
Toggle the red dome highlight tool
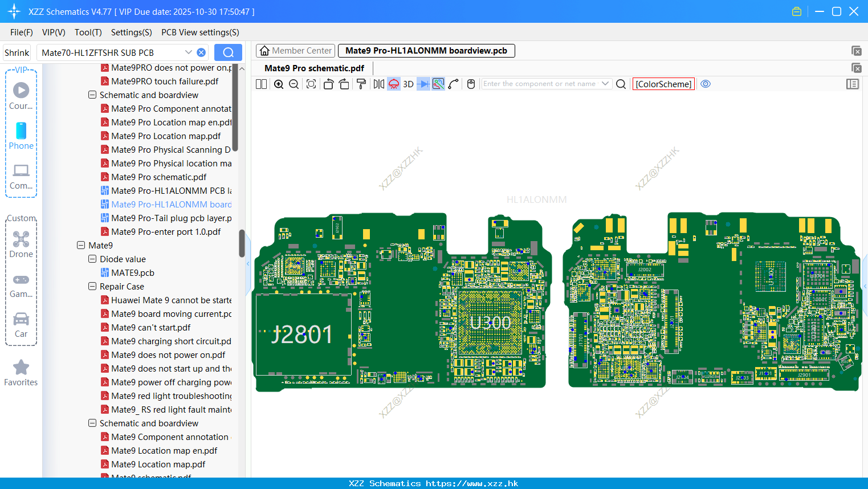394,84
